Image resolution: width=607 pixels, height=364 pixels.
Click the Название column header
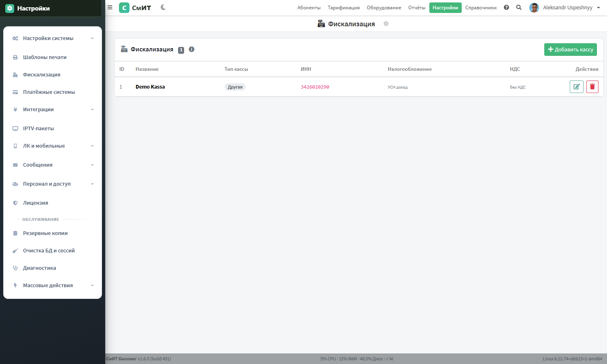147,69
